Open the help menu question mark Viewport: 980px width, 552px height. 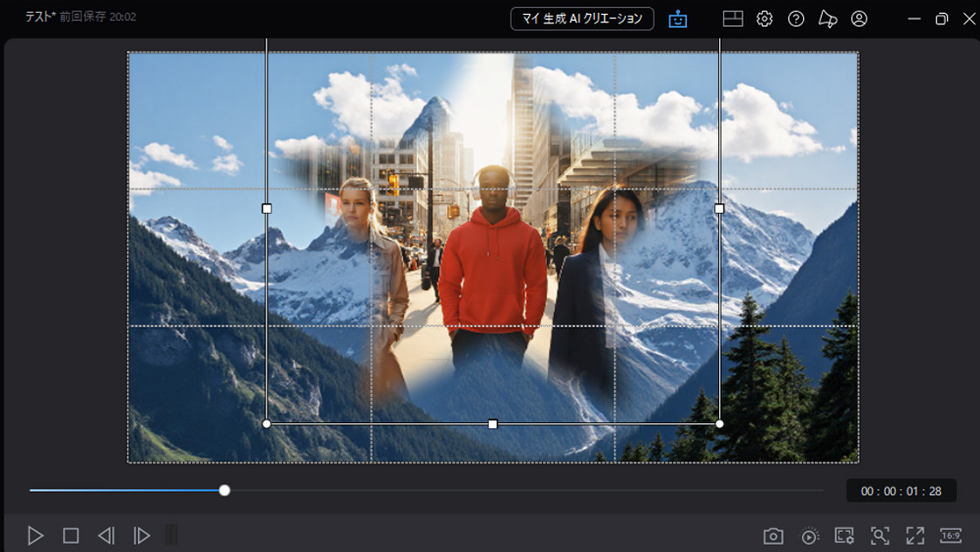coord(796,18)
